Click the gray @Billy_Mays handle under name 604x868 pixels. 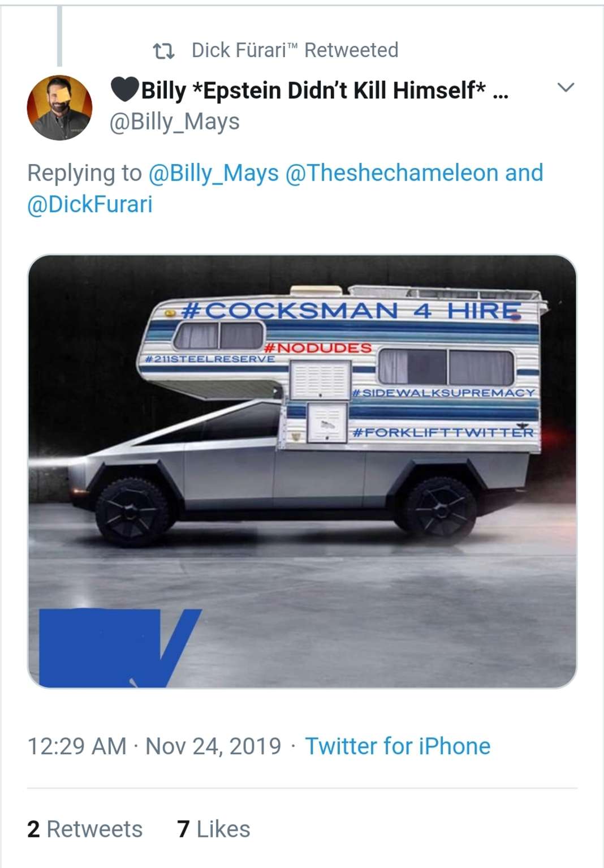175,122
